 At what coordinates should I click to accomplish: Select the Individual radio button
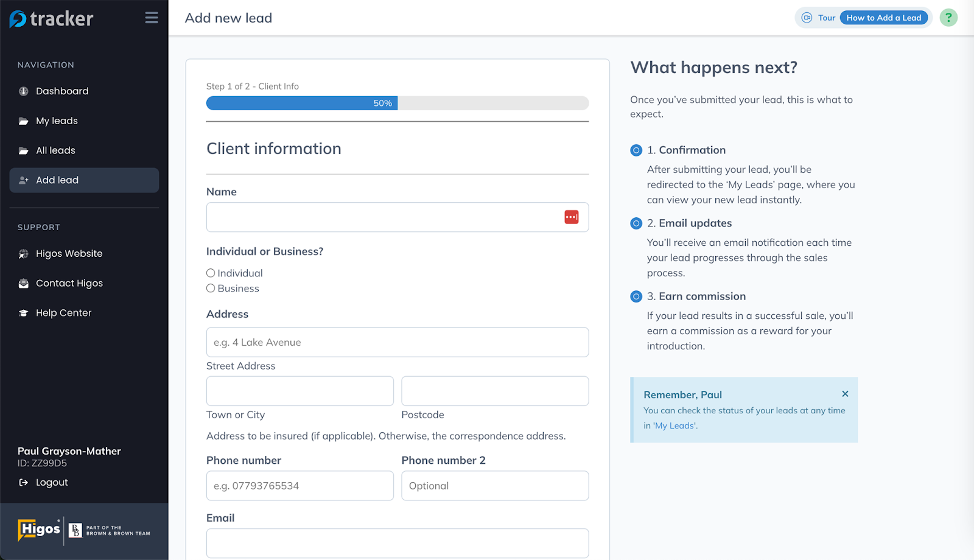click(x=210, y=273)
